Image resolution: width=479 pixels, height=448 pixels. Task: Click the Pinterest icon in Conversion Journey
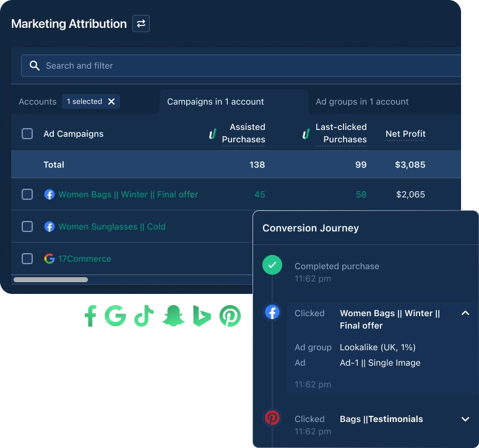coord(272,418)
